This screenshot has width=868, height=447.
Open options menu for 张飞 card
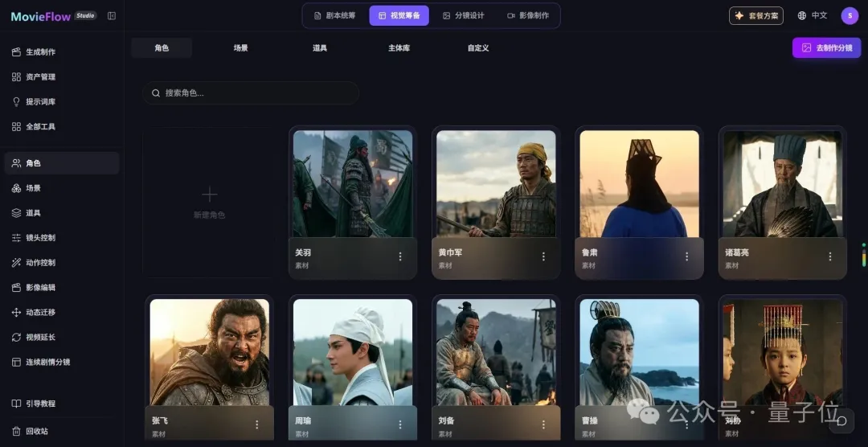tap(257, 424)
